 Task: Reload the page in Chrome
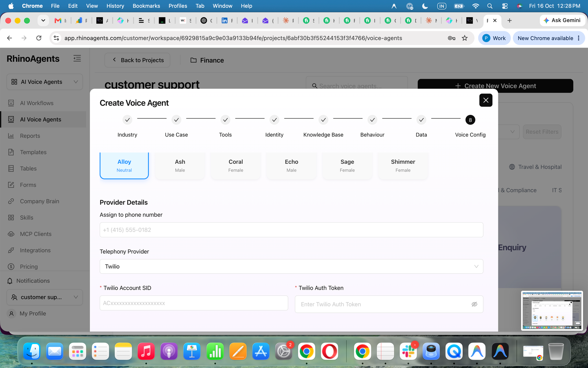point(39,38)
